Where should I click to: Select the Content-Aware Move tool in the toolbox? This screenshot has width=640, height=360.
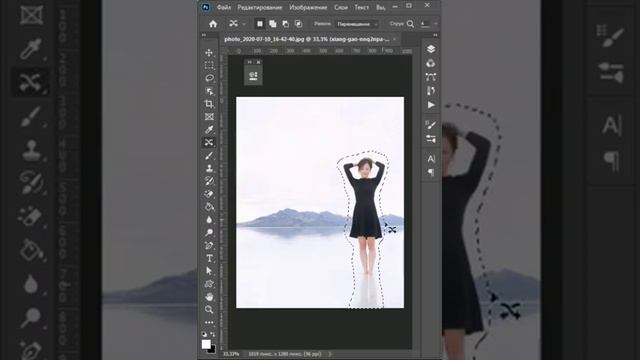coord(209,142)
